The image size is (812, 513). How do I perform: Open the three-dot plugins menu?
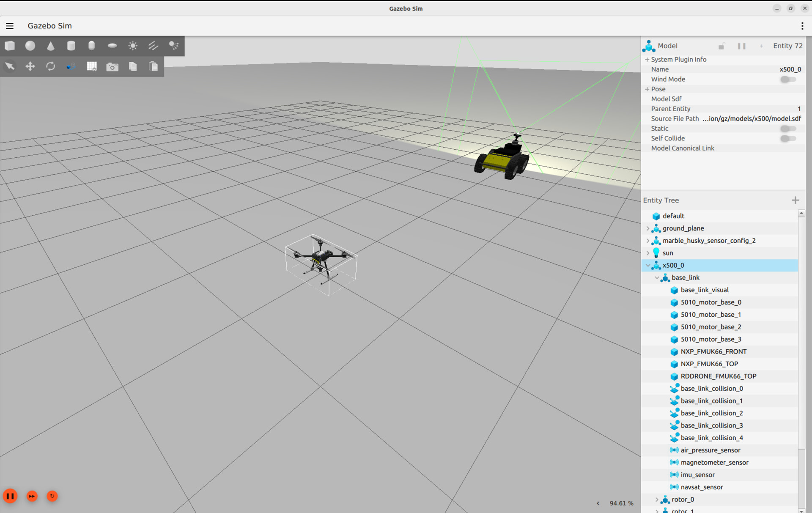pos(802,26)
